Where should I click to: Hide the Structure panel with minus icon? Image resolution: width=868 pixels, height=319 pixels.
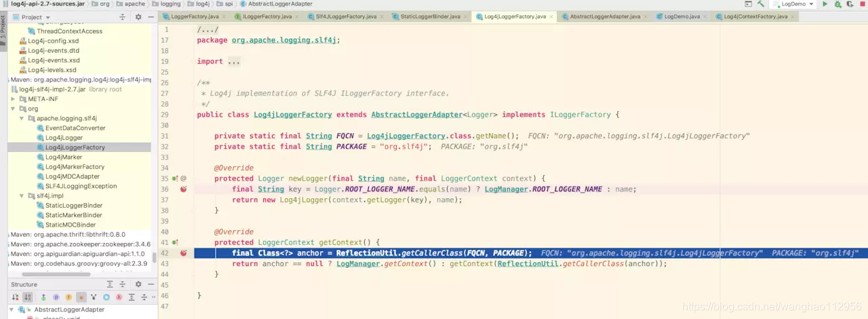click(151, 284)
